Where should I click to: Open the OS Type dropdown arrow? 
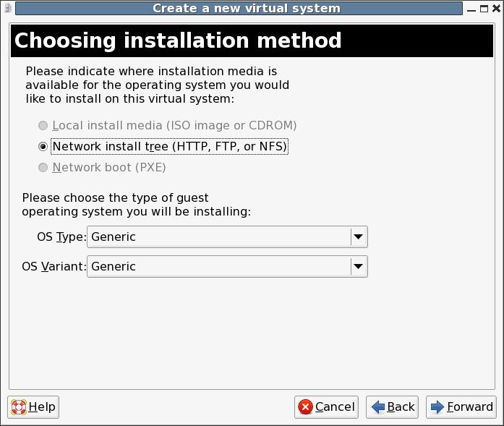(x=359, y=237)
